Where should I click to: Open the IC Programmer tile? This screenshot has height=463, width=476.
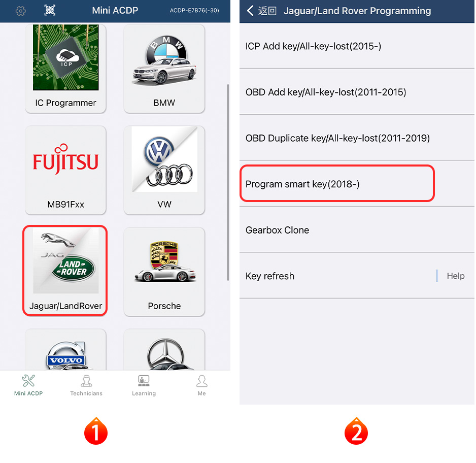pos(65,69)
